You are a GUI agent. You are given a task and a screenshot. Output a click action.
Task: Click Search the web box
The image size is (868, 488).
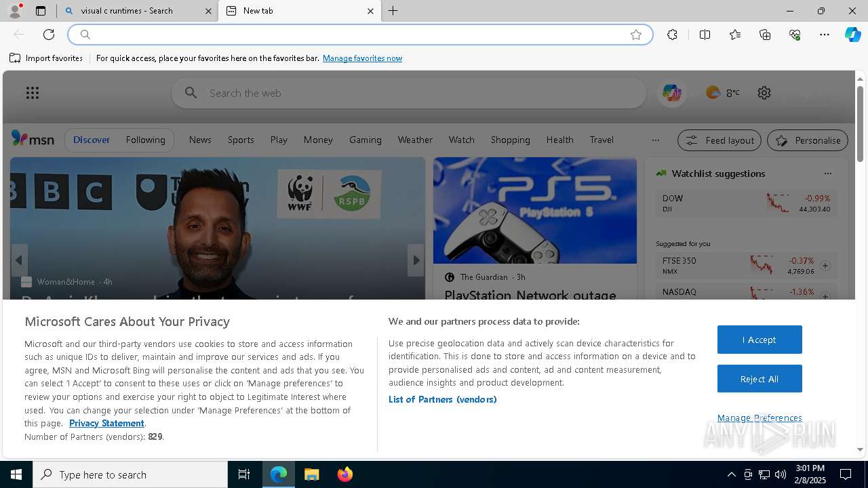[x=409, y=93]
